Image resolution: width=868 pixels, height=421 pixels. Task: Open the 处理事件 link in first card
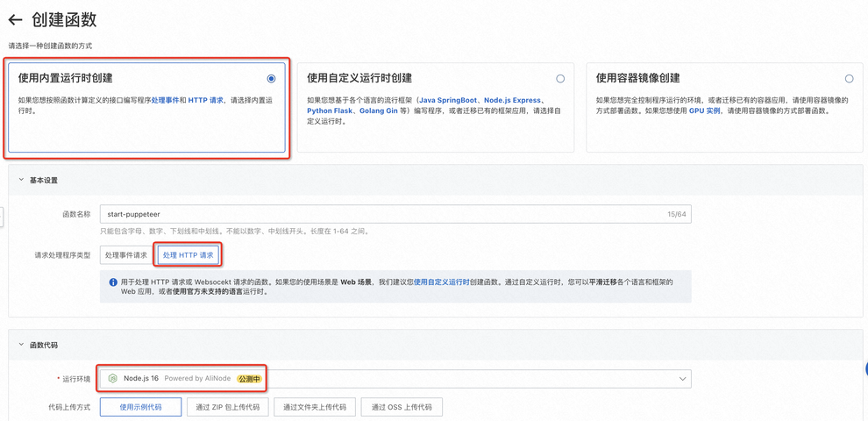click(165, 100)
